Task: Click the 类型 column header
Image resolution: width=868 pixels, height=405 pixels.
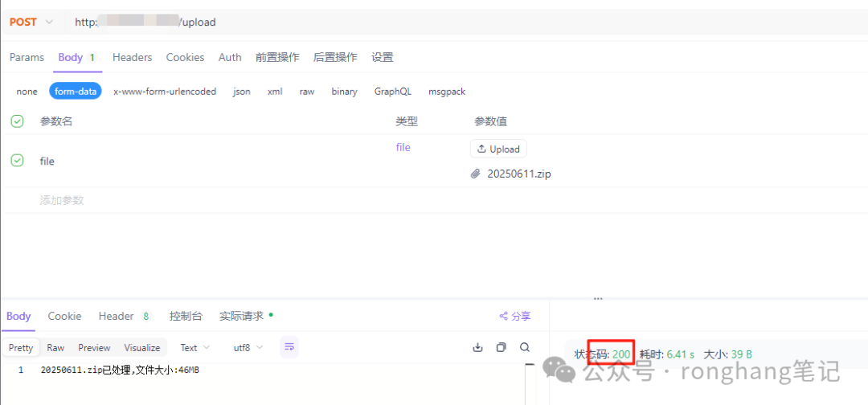Action: (407, 121)
